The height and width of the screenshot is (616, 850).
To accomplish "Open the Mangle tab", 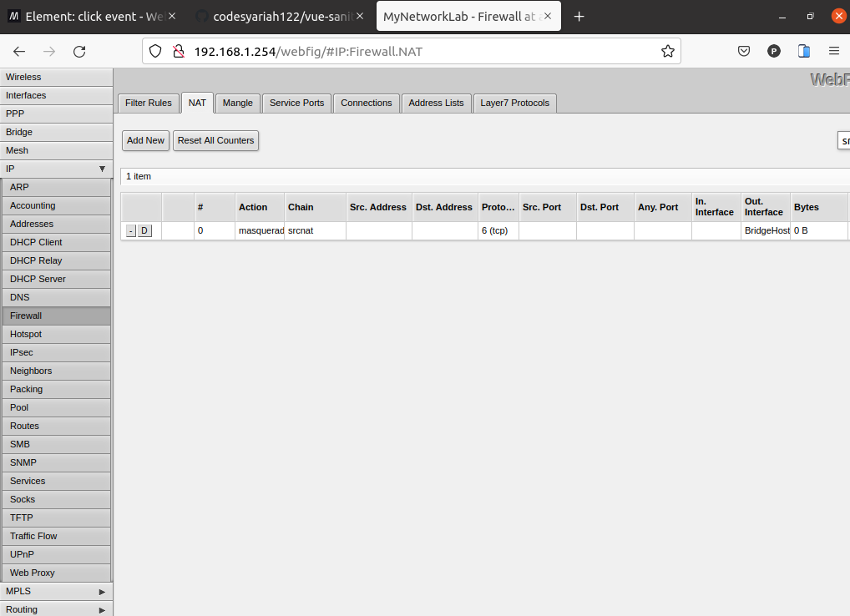I will click(x=237, y=103).
